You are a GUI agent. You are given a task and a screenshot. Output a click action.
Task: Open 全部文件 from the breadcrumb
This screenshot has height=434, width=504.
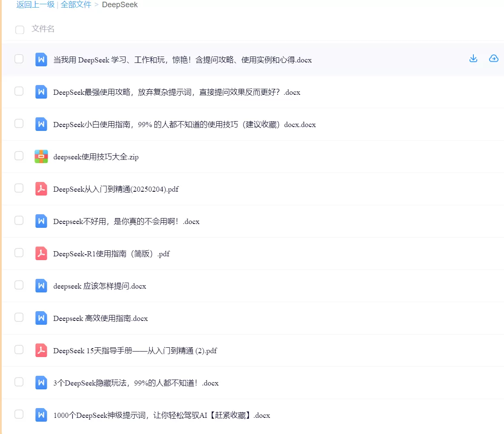[x=76, y=5]
